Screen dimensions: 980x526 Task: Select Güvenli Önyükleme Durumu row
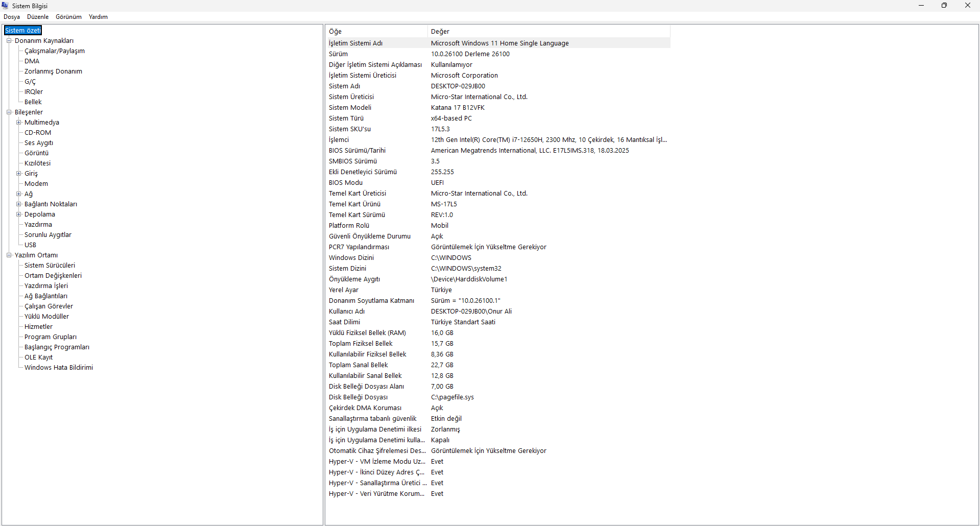click(498, 236)
